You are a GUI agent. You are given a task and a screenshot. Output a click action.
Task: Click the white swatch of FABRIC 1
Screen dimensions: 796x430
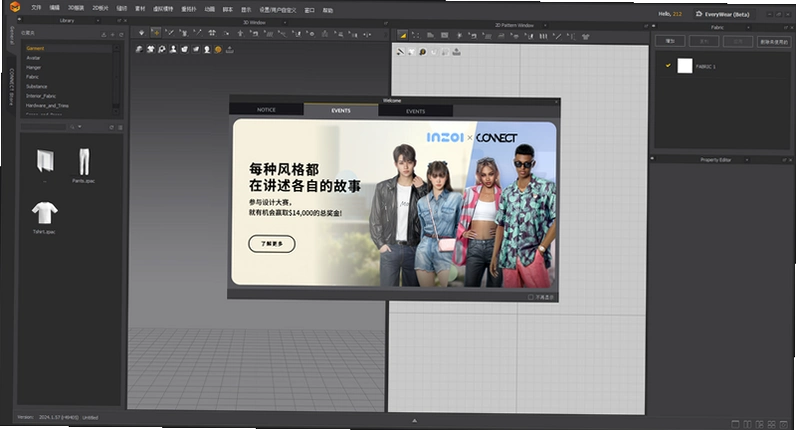[x=685, y=66]
